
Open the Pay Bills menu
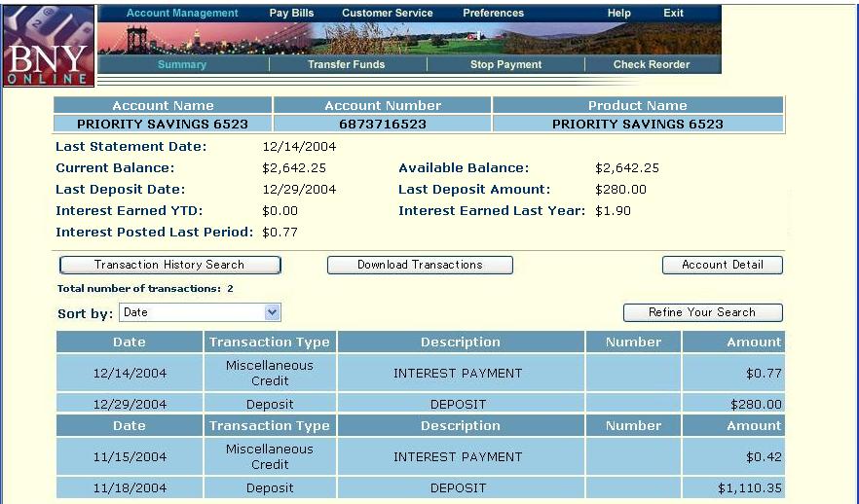point(291,14)
